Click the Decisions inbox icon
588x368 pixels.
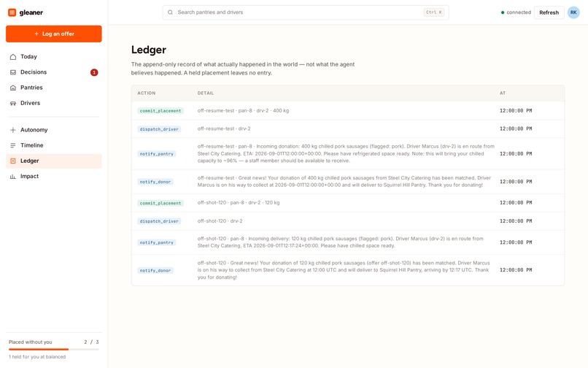click(13, 72)
